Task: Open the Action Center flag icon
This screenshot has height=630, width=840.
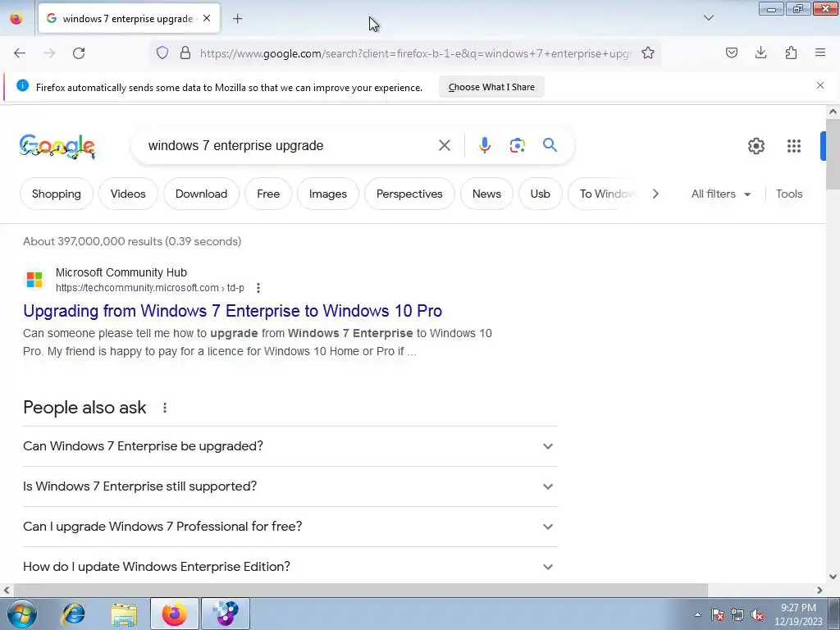Action: click(718, 614)
